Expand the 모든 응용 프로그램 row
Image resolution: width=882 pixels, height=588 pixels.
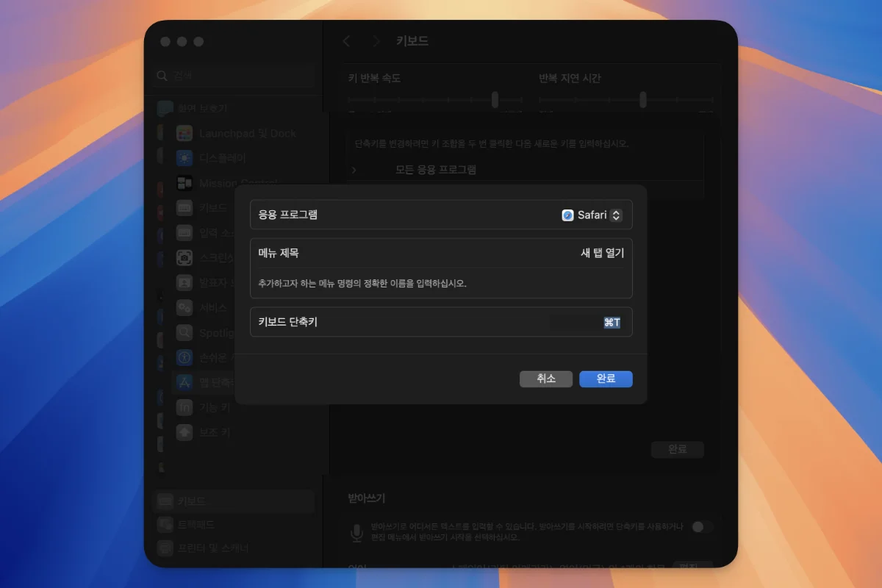[x=354, y=170]
